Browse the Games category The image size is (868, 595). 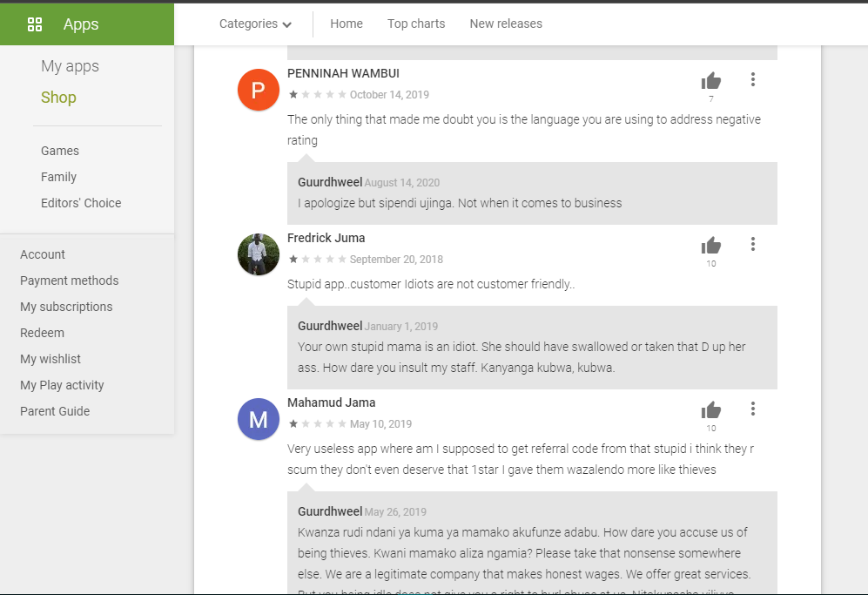click(x=60, y=151)
